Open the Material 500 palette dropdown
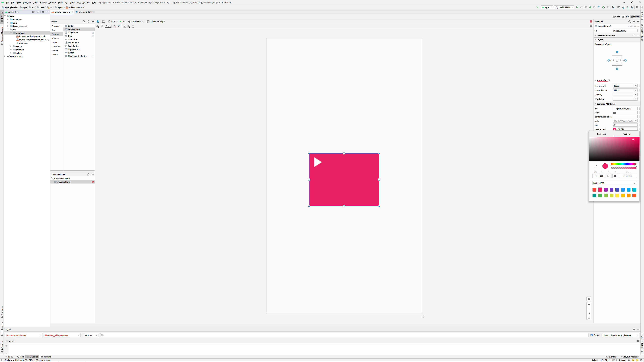644x362 pixels. [614, 183]
